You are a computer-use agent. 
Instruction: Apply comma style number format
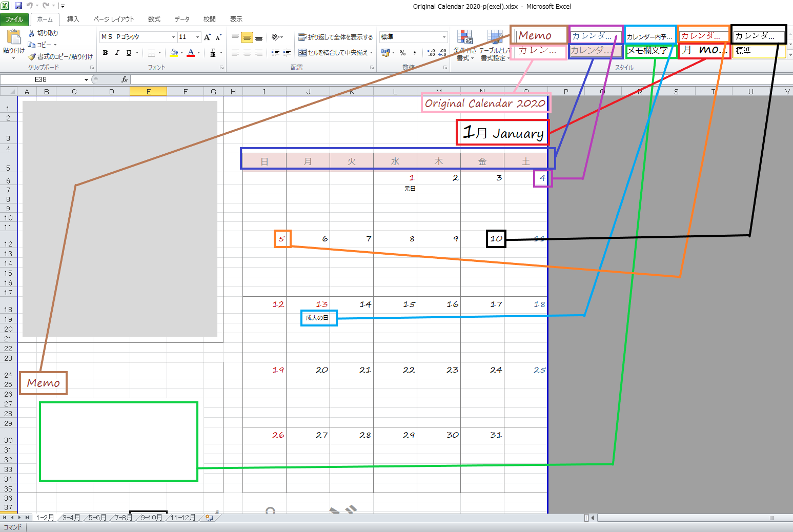414,53
